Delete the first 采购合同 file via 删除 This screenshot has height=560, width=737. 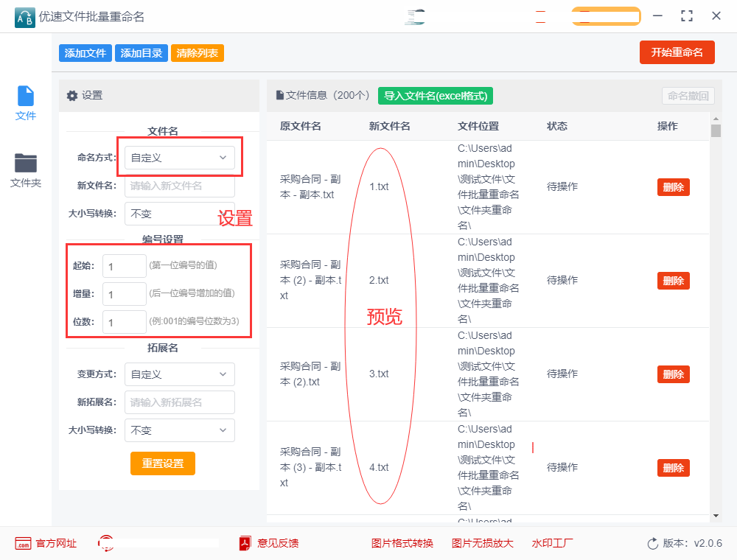point(673,186)
